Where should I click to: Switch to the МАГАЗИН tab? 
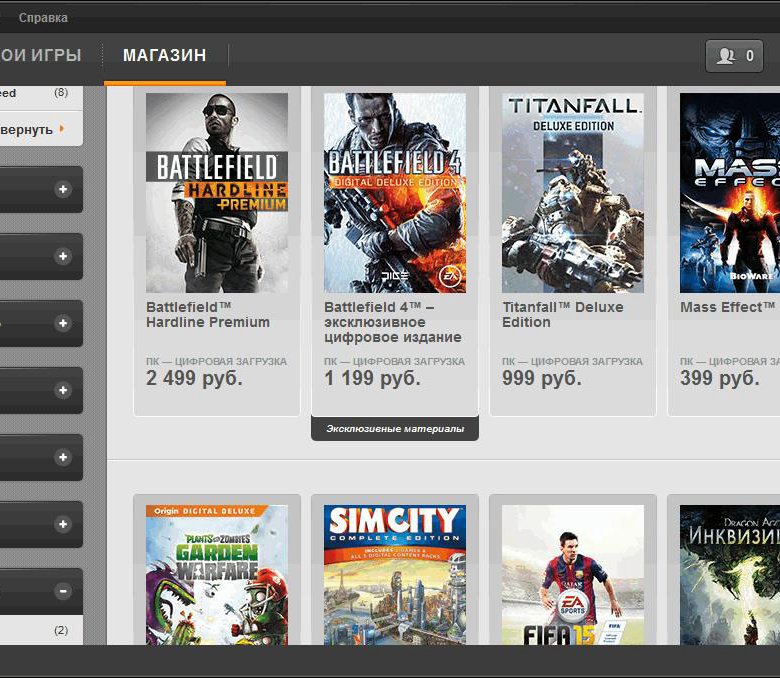165,55
